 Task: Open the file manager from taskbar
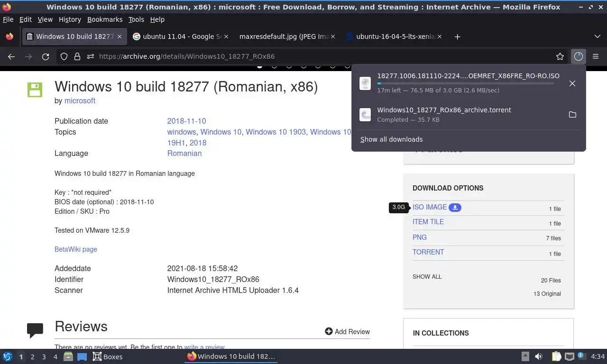(68, 356)
